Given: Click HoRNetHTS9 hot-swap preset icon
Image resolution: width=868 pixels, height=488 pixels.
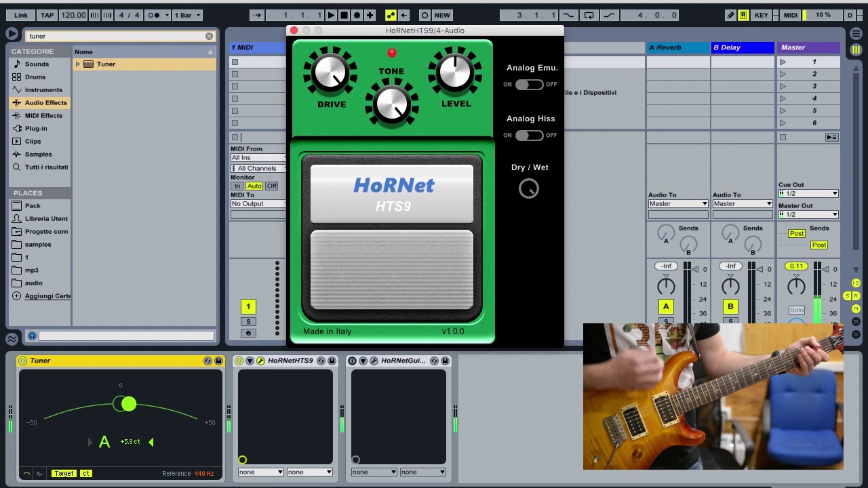Looking at the screenshot, I should tap(321, 361).
